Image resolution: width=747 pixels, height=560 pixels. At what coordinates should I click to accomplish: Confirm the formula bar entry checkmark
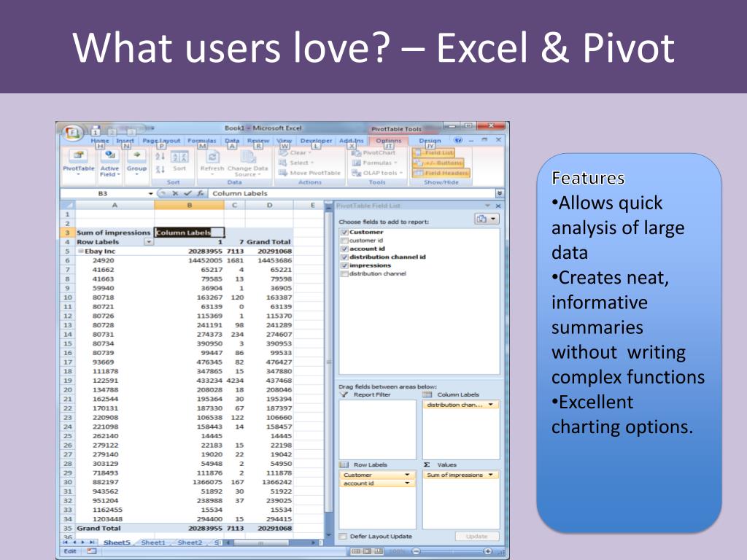click(x=187, y=193)
